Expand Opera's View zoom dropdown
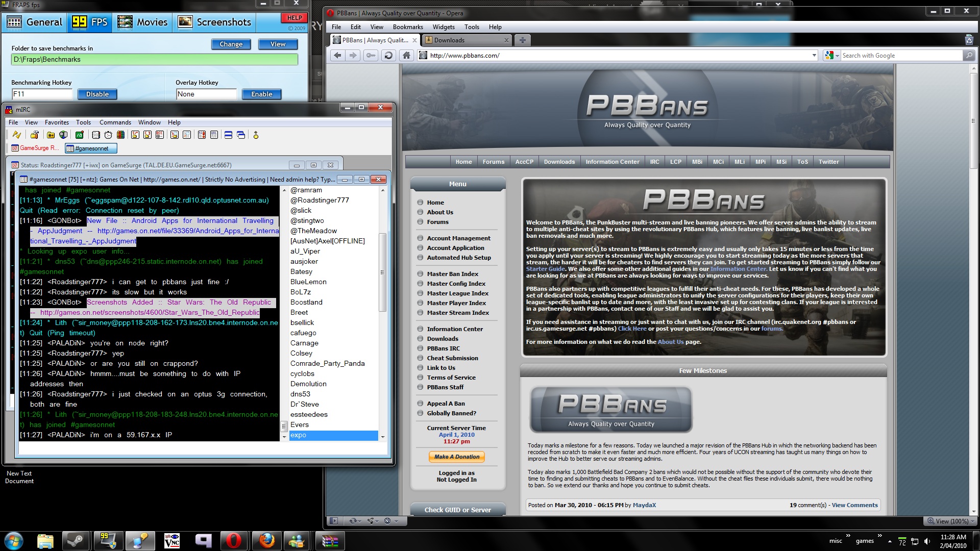This screenshot has width=980, height=551. click(972, 521)
